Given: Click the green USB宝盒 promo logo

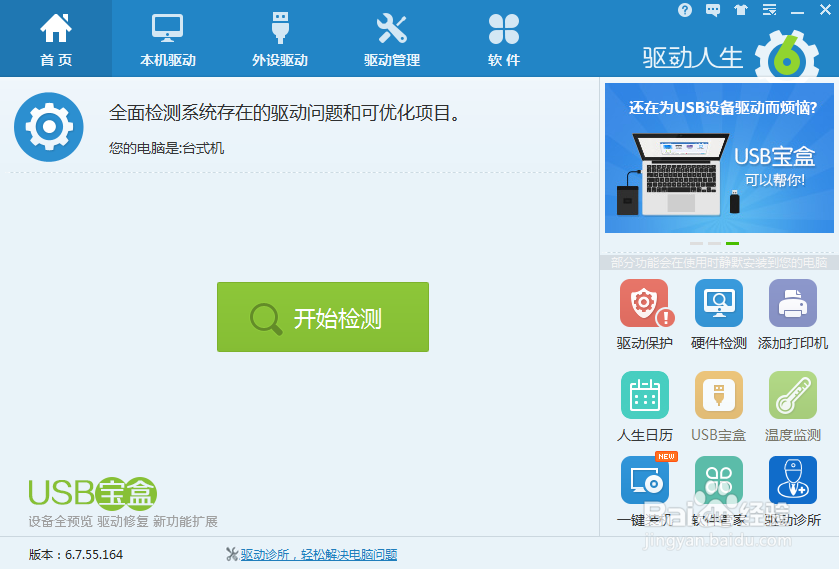Looking at the screenshot, I should pyautogui.click(x=93, y=493).
